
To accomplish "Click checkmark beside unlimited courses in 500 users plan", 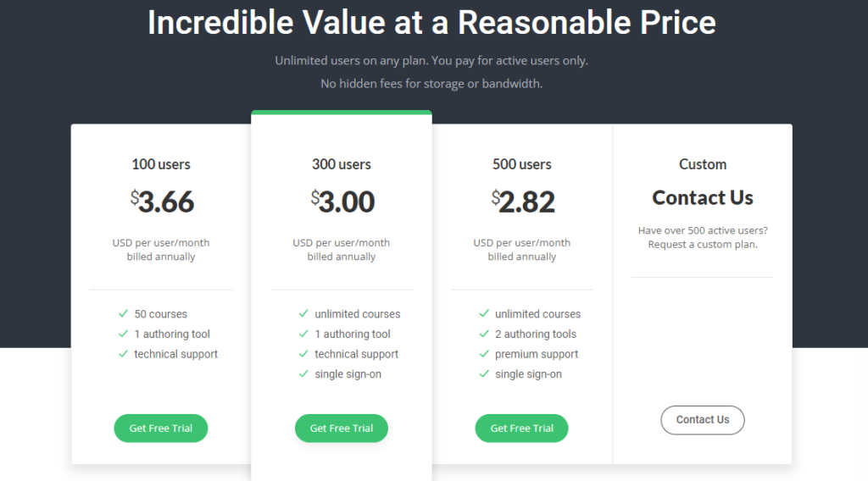I will pos(484,313).
